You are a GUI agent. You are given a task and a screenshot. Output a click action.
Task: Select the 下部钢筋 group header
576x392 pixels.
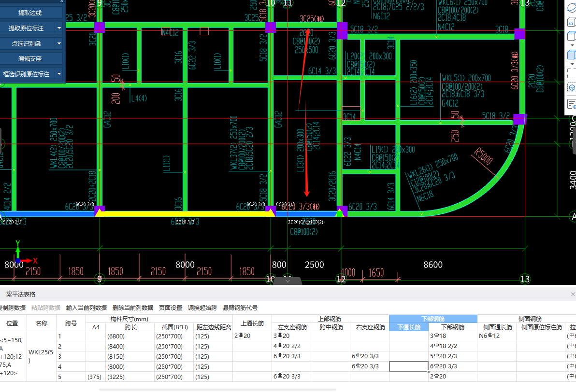tap(433, 319)
